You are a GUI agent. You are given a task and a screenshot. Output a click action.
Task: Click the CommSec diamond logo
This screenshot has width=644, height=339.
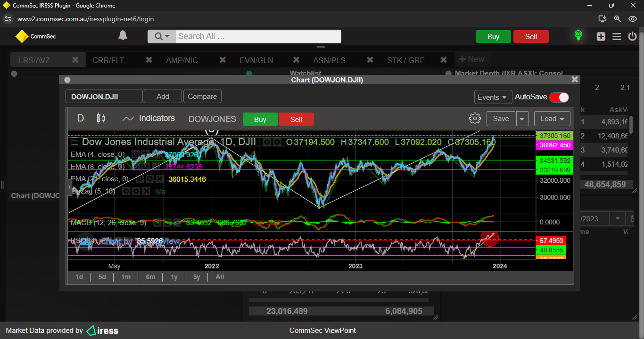click(x=22, y=36)
